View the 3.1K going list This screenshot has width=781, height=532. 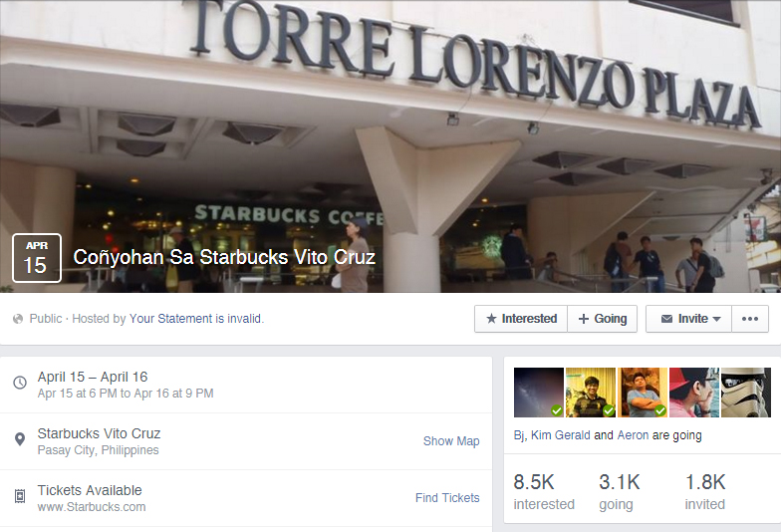pyautogui.click(x=620, y=492)
